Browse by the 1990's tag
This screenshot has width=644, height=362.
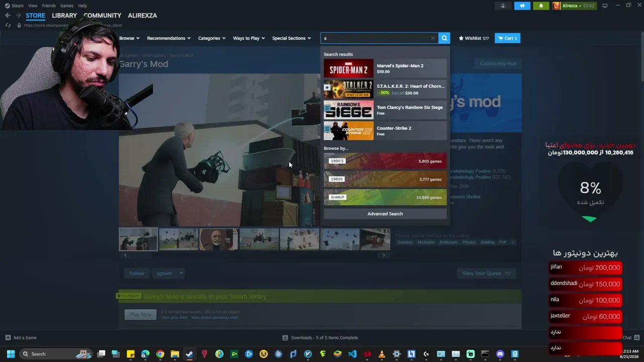point(385,161)
